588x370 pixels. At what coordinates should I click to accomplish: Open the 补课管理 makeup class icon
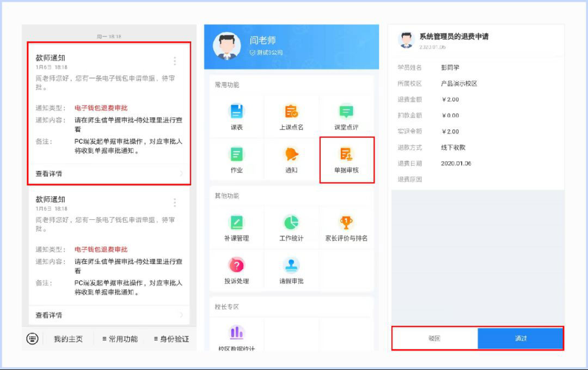coord(237,223)
